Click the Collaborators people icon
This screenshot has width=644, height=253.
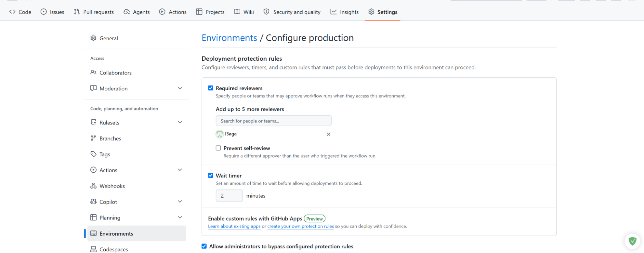(93, 73)
